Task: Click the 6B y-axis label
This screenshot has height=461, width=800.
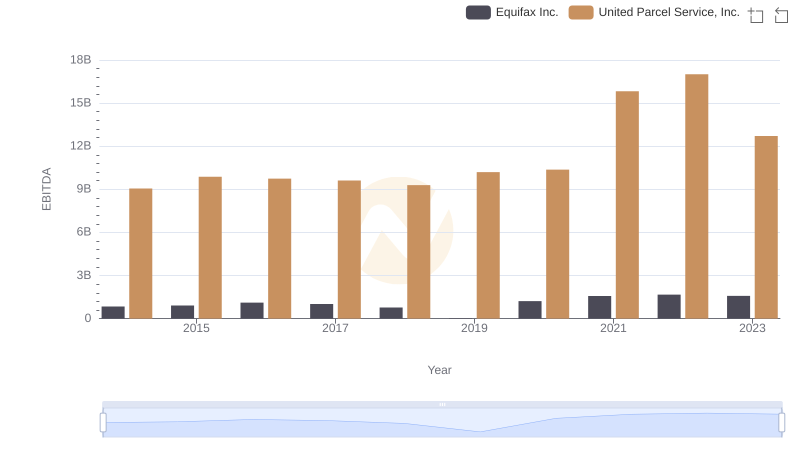Action: [x=84, y=232]
